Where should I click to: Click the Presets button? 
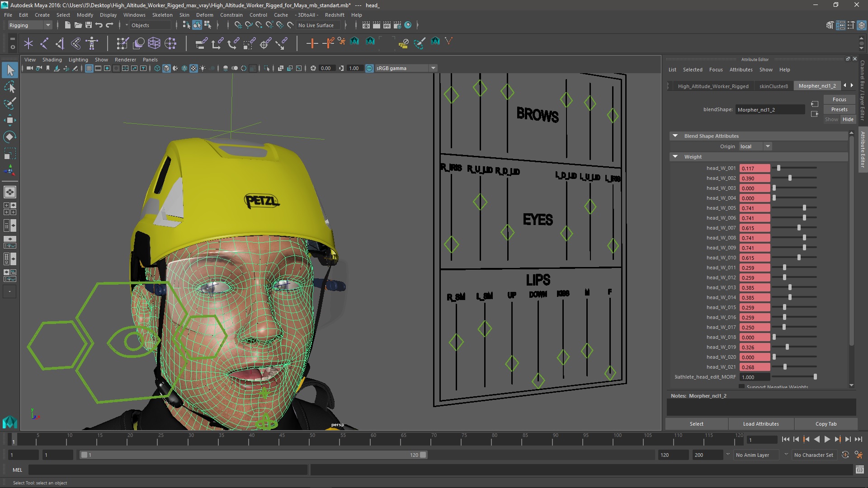tap(839, 109)
